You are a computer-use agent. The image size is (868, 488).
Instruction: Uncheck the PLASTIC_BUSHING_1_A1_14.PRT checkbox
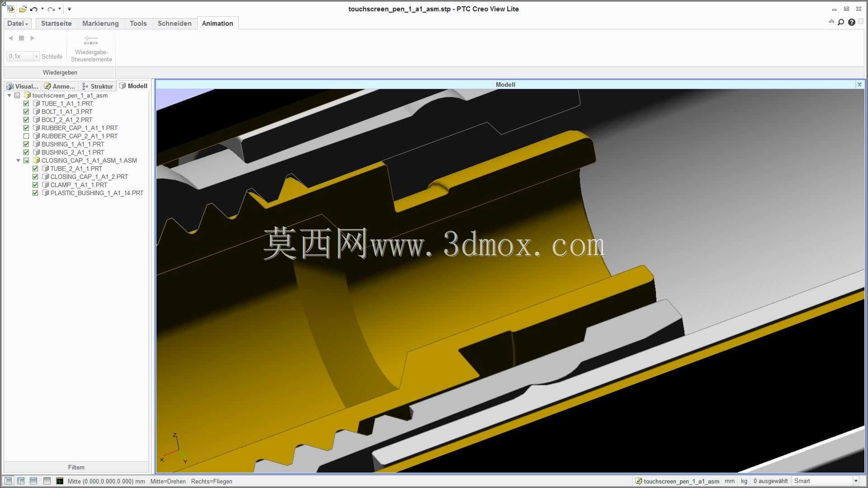click(x=35, y=193)
